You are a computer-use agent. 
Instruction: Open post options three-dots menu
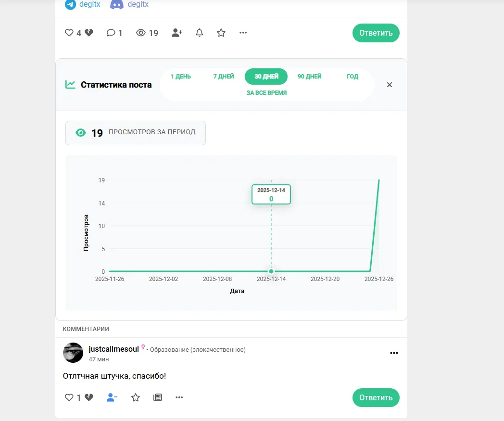click(243, 33)
